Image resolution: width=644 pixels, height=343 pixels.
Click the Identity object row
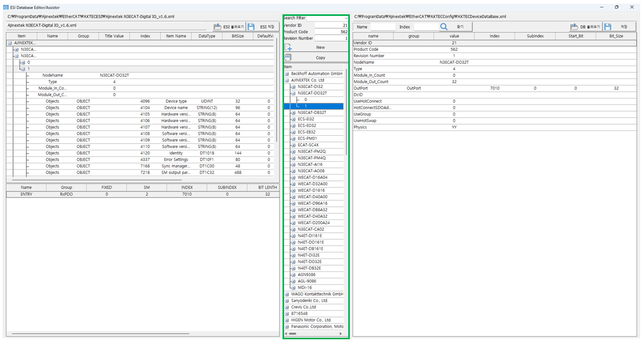(140, 153)
